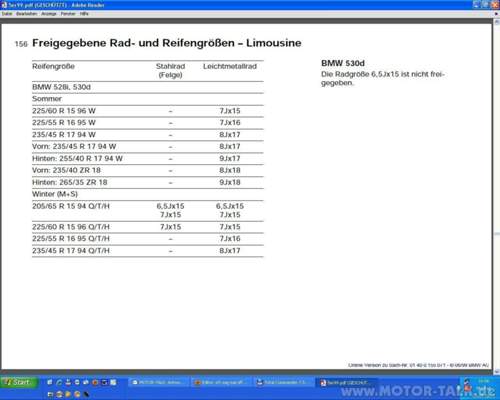This screenshot has height=400, width=500.
Task: Click the 9Jx17 rim value
Action: (230, 158)
